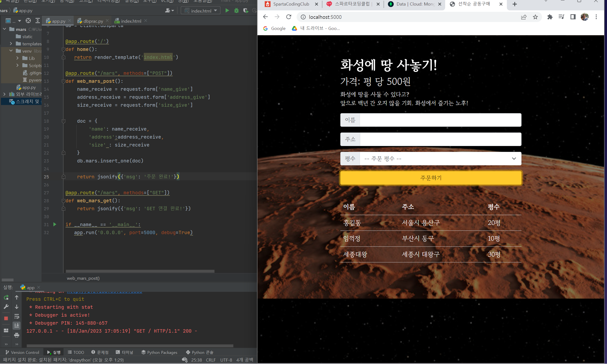Close the app run tab
607x364 pixels.
click(x=39, y=287)
